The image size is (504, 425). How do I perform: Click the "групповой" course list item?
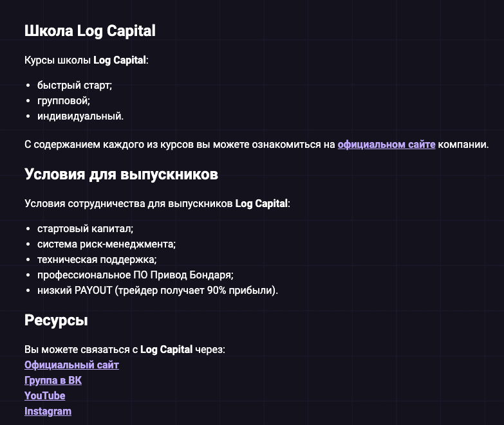pyautogui.click(x=63, y=100)
